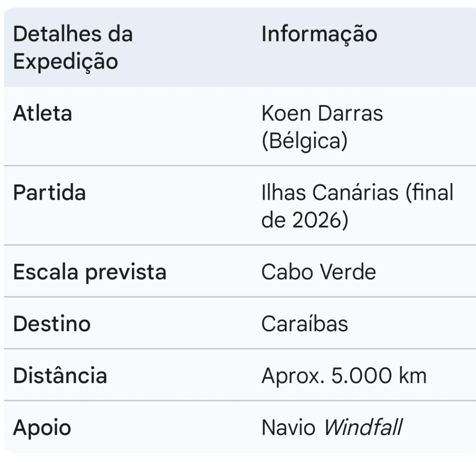This screenshot has width=476, height=462.
Task: Select the italic ship name "Windfall"
Action: [363, 427]
